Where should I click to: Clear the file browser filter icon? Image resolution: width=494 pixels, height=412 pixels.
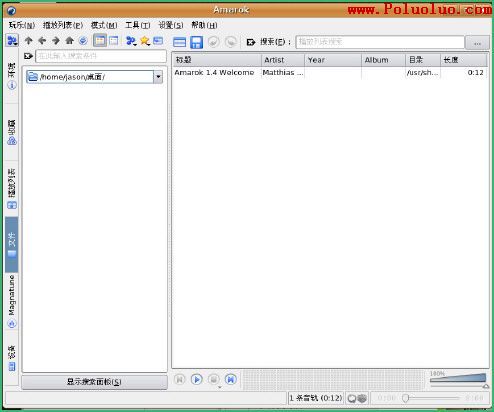pyautogui.click(x=28, y=56)
